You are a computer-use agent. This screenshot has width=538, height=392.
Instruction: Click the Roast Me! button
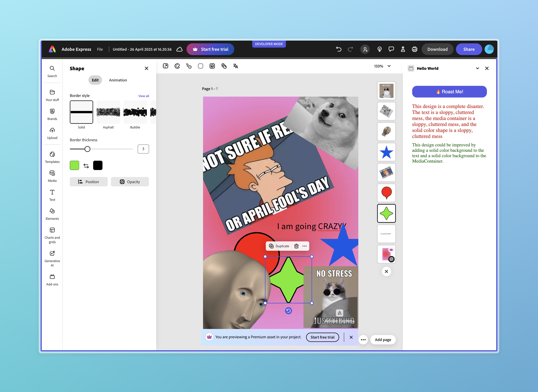449,92
